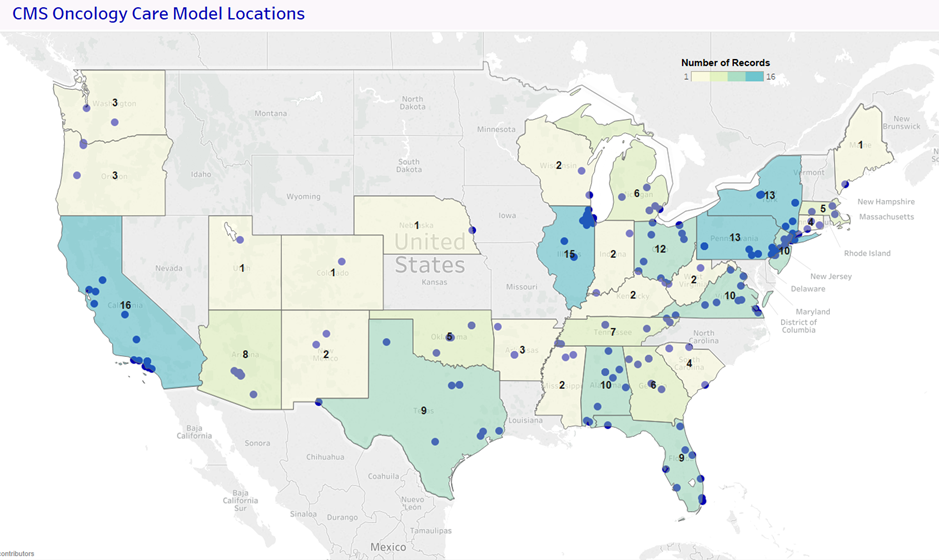Screen dimensions: 939x560
Task: Click the Iowa map label
Action: coord(507,216)
